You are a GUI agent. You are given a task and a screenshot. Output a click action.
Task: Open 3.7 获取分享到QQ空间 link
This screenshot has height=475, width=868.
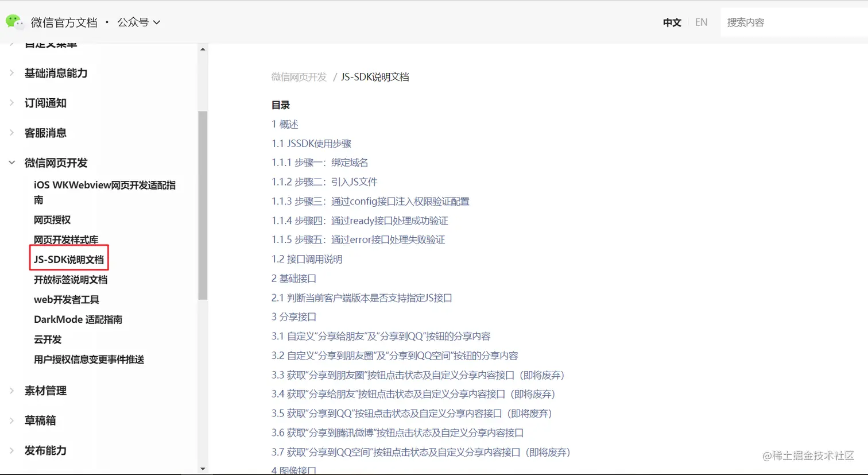(x=421, y=453)
